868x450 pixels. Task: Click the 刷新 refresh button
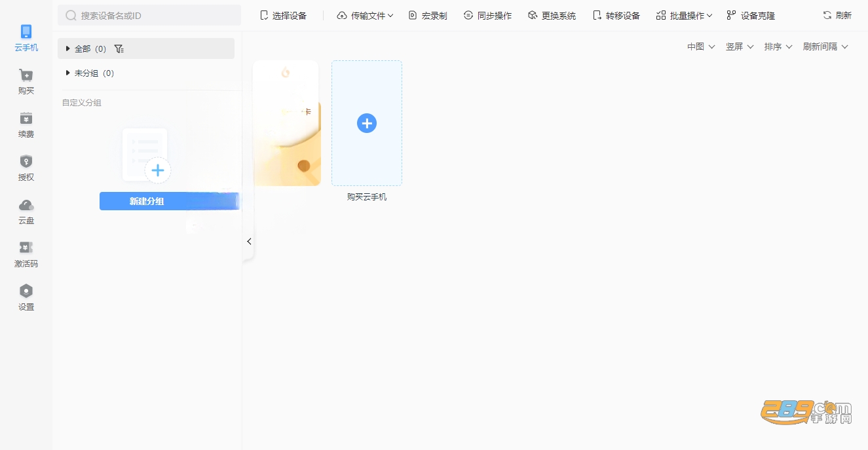tap(837, 15)
